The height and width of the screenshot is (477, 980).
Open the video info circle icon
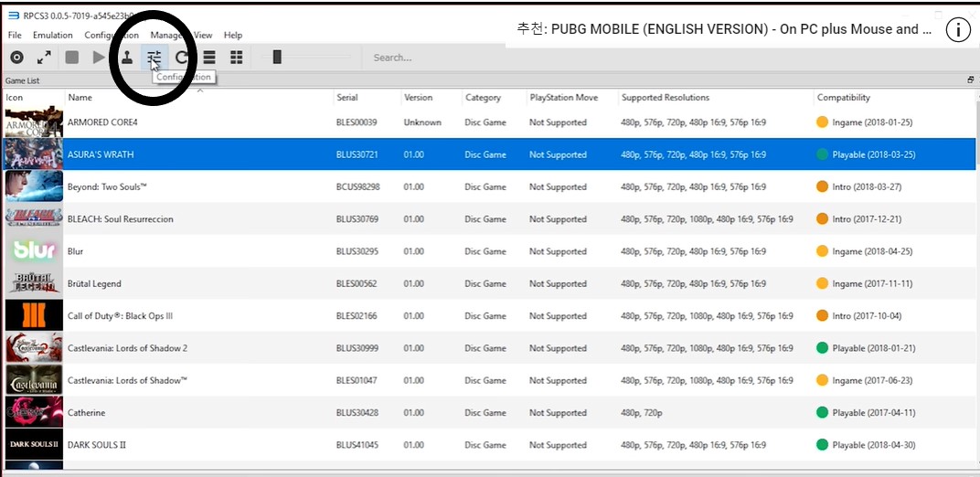point(957,29)
